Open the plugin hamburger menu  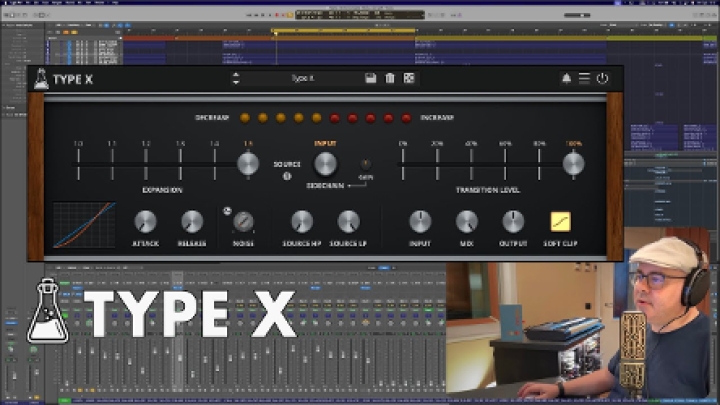(584, 79)
